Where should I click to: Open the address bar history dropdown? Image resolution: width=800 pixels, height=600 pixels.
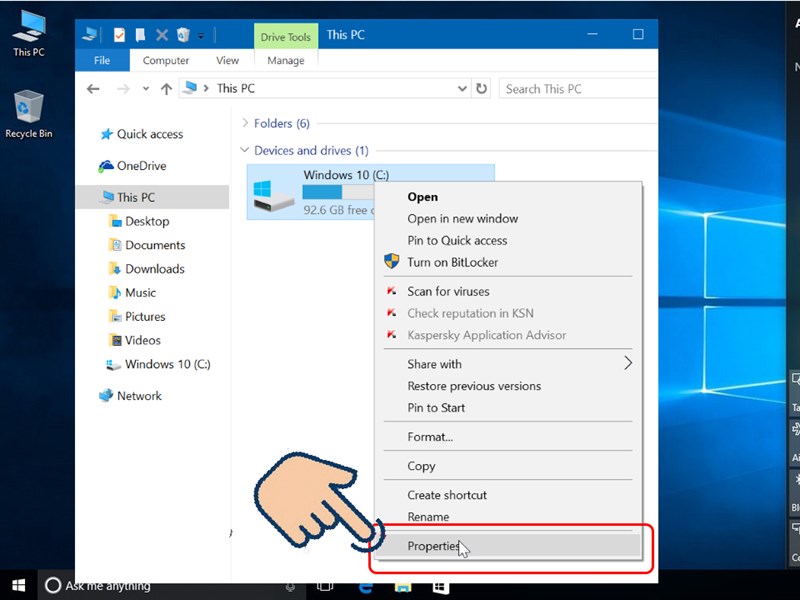(x=463, y=89)
